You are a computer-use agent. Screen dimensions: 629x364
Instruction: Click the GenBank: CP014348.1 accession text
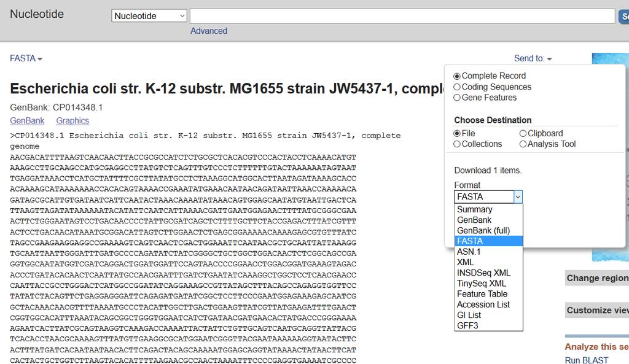coord(56,107)
